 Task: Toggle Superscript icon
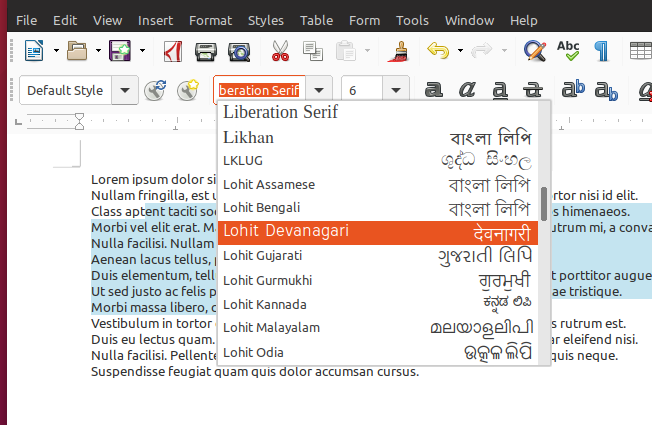pyautogui.click(x=573, y=89)
